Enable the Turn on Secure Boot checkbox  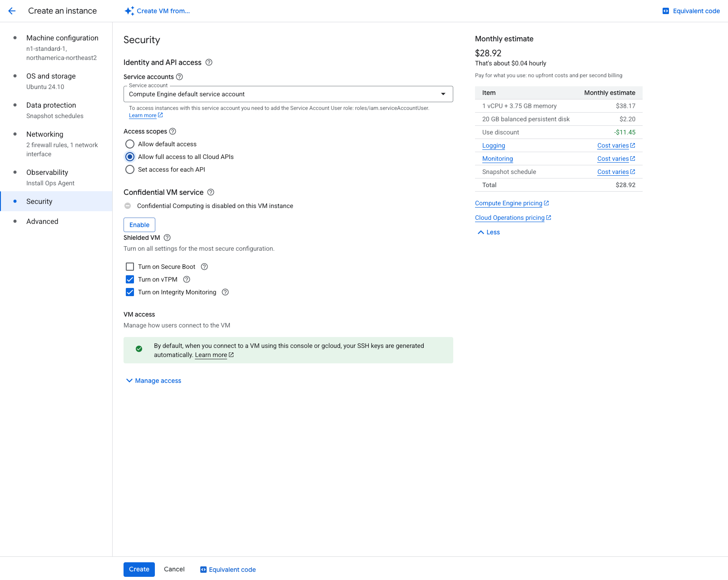coord(130,267)
